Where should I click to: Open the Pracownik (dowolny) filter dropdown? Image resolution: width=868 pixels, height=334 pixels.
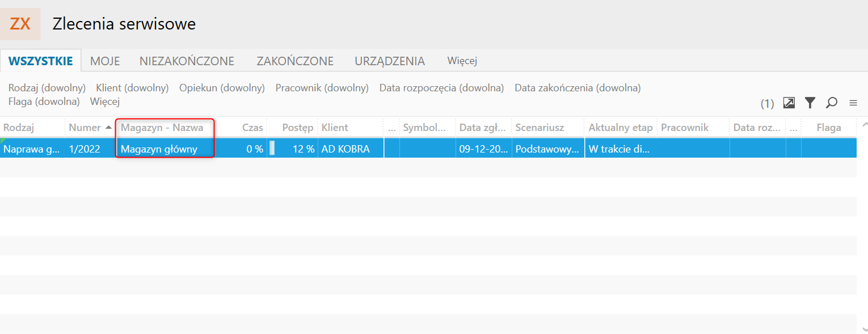(x=322, y=88)
